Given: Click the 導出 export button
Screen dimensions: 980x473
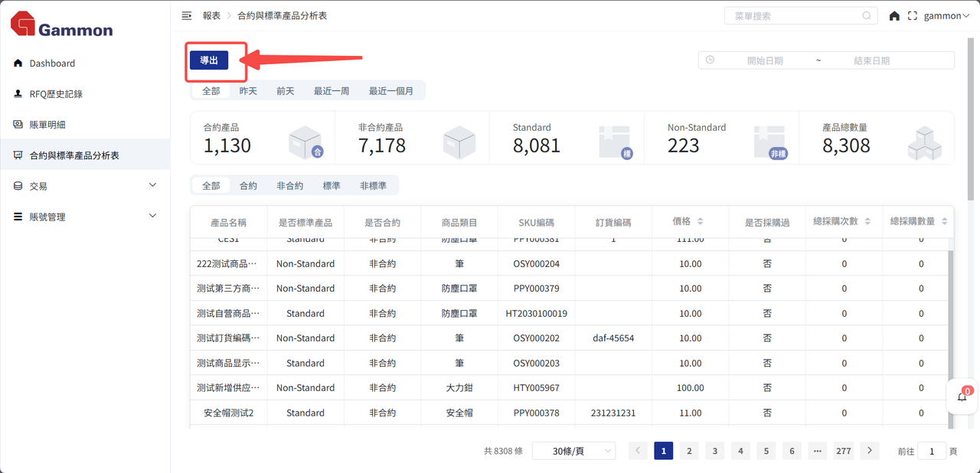Looking at the screenshot, I should click(x=209, y=60).
